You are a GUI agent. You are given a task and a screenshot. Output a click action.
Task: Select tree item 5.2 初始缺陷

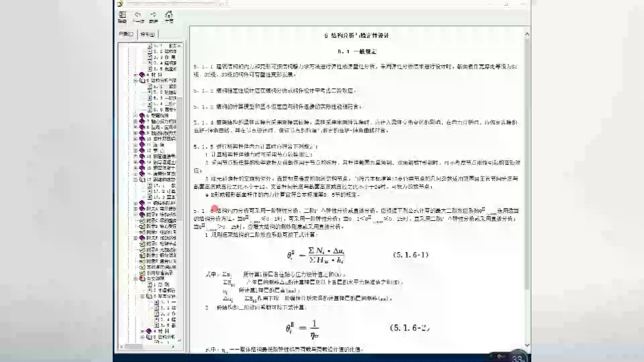(x=165, y=92)
